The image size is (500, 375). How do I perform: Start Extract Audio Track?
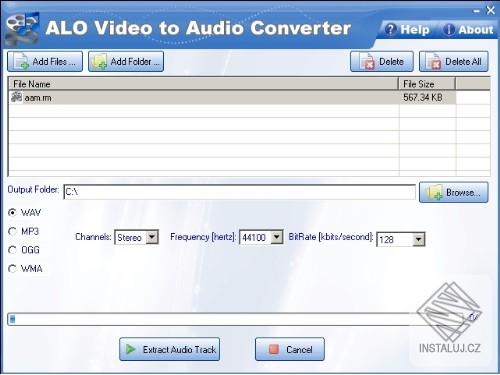[x=169, y=349]
